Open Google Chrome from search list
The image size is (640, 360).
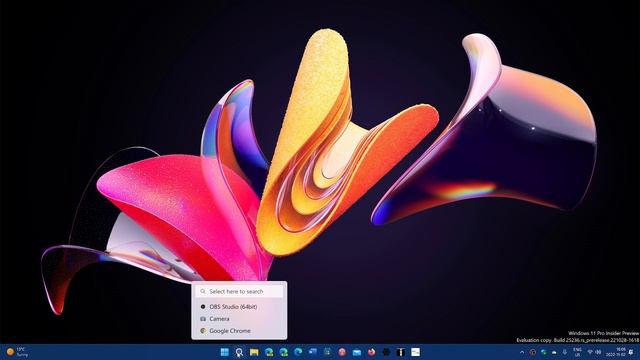(x=239, y=331)
